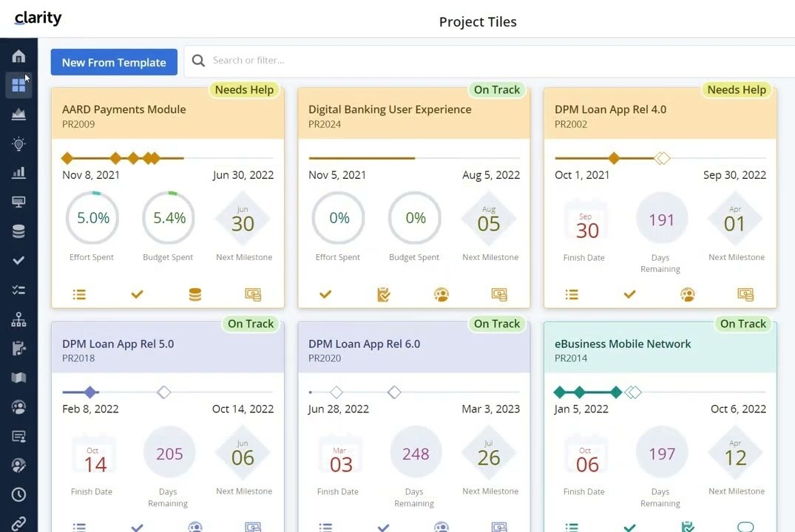Open financials money icon on DPM Rel 4.0 tile
The image size is (795, 532).
[745, 294]
